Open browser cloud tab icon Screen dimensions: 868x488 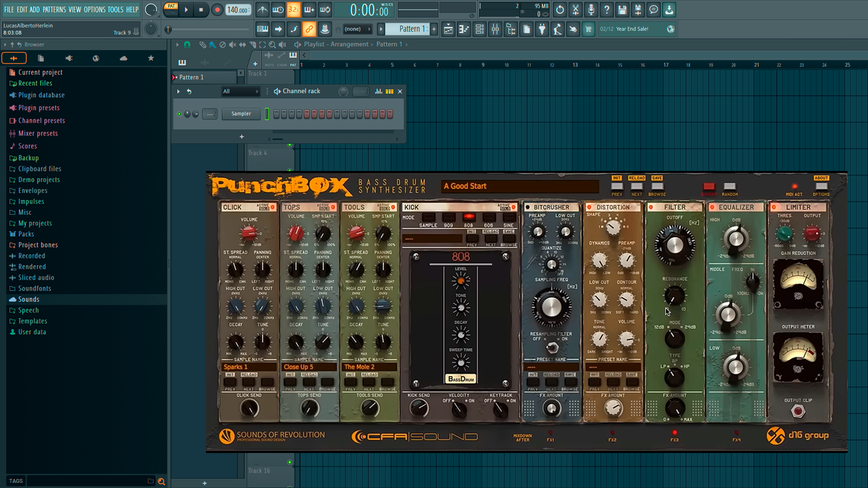123,58
